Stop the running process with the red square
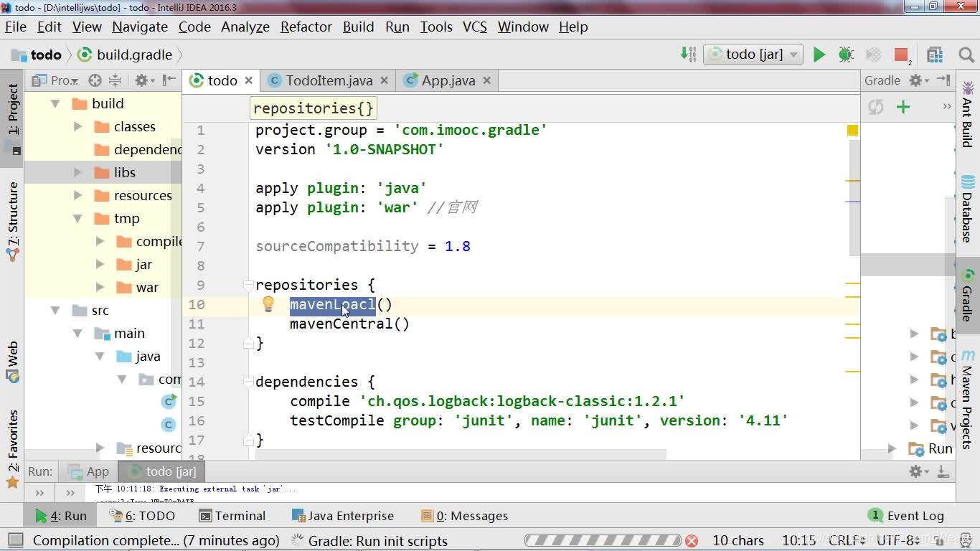Image resolution: width=980 pixels, height=551 pixels. pos(901,55)
